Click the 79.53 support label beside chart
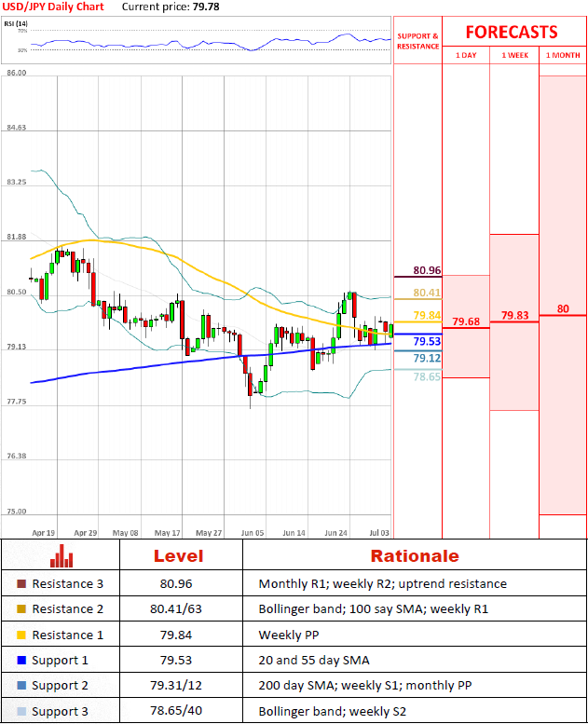 (427, 341)
